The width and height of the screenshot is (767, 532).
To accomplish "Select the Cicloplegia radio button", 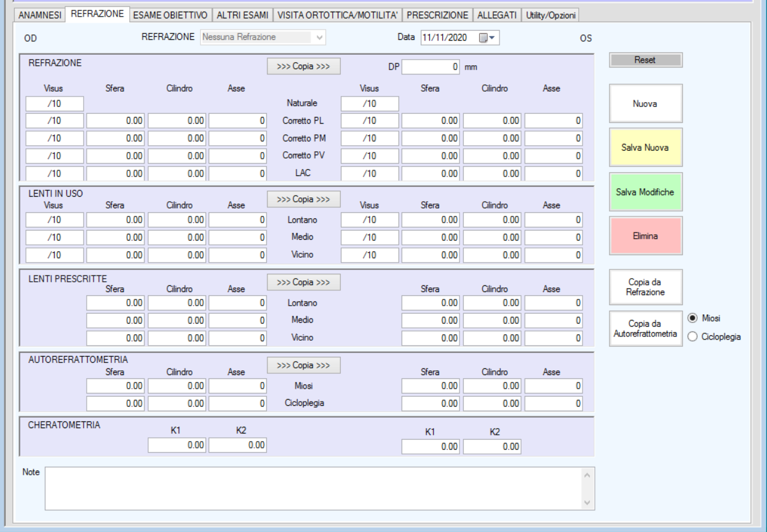I will (693, 336).
